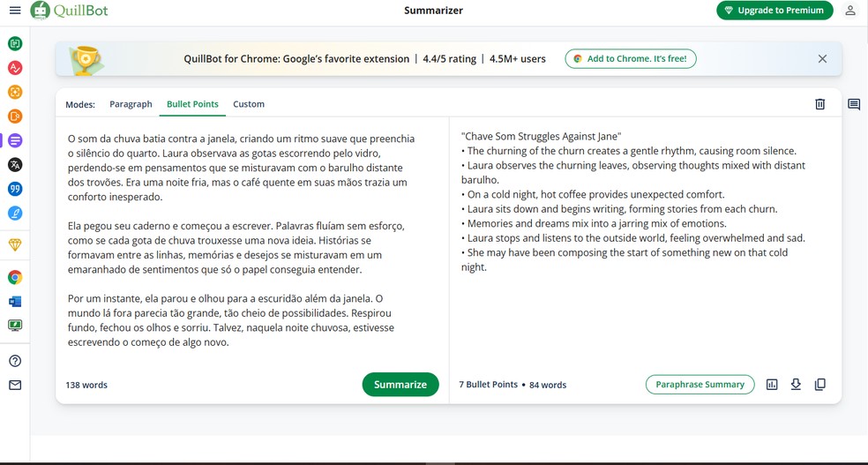868x465 pixels.
Task: Open the Grammar Checker sidebar icon
Action: (15, 68)
